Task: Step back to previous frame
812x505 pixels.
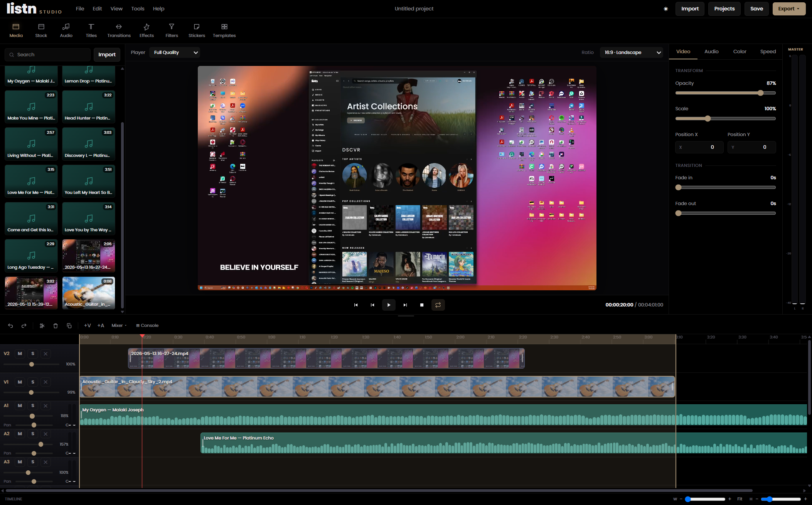Action: [x=372, y=305]
